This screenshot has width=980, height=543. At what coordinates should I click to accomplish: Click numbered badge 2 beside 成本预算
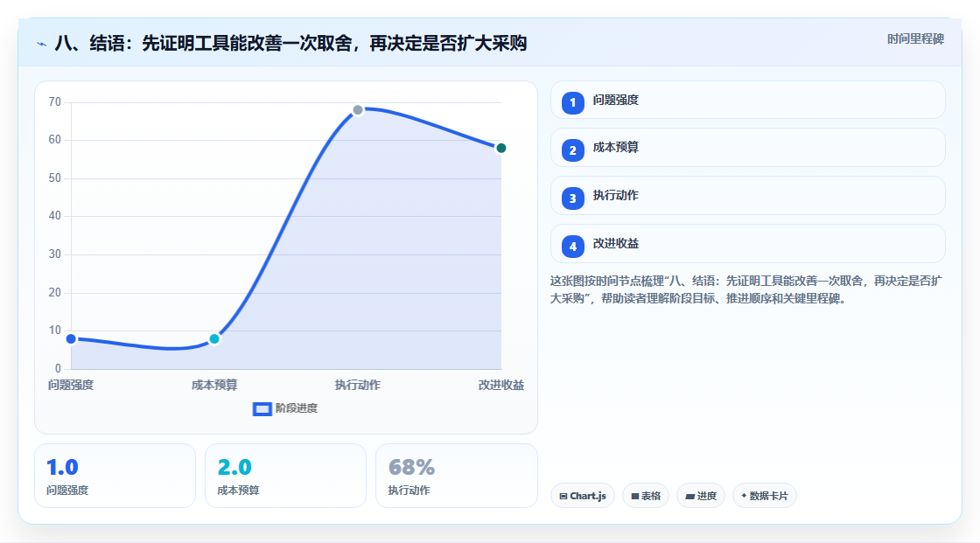tap(572, 150)
